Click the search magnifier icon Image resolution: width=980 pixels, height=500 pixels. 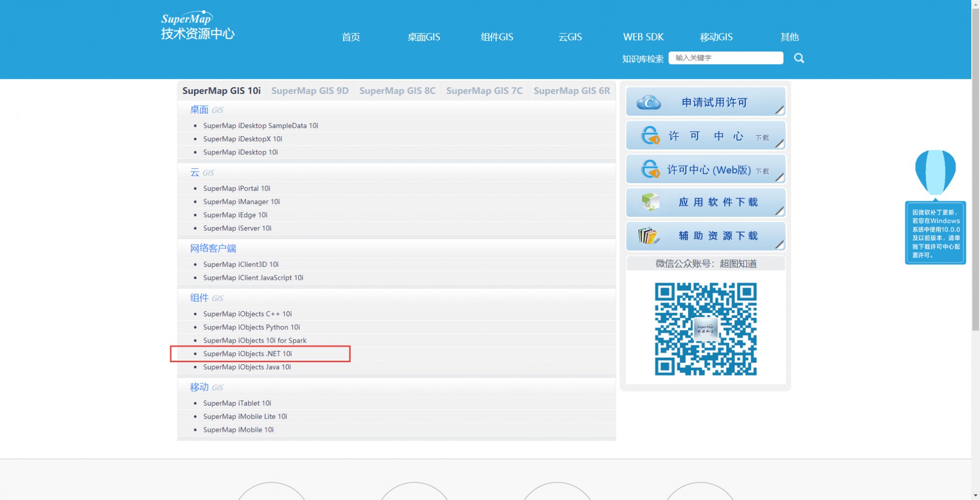point(799,58)
